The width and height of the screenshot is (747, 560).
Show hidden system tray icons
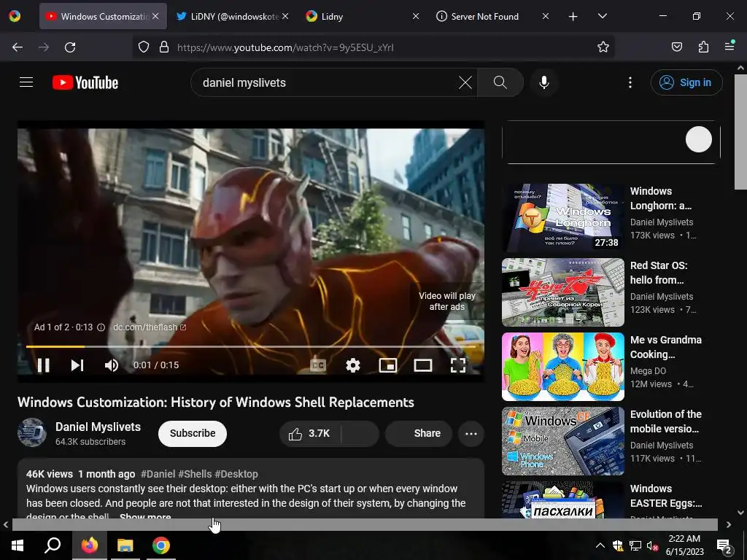coord(600,545)
